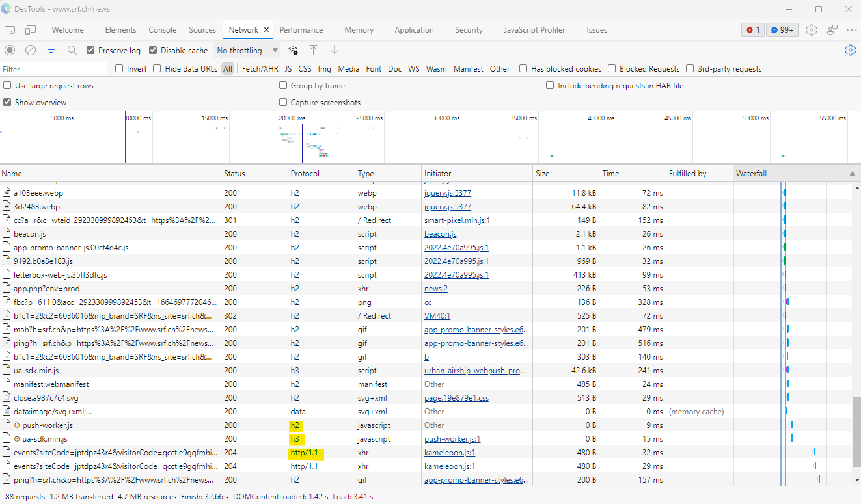Add a new tool with plus icon
The width and height of the screenshot is (861, 504).
(633, 29)
